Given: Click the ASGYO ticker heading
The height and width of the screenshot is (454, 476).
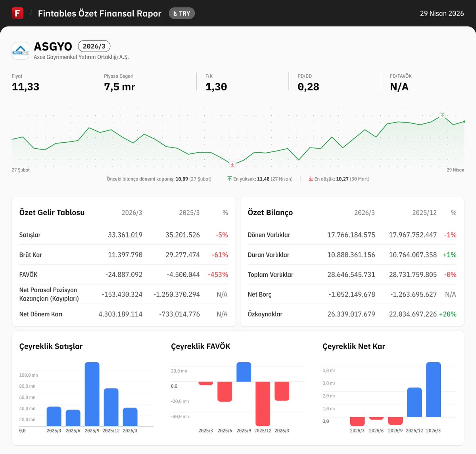Looking at the screenshot, I should [53, 46].
